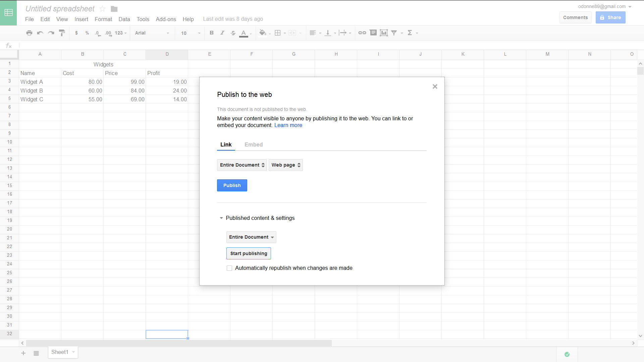Click the merge cells icon
Image resolution: width=644 pixels, height=362 pixels.
click(x=292, y=33)
